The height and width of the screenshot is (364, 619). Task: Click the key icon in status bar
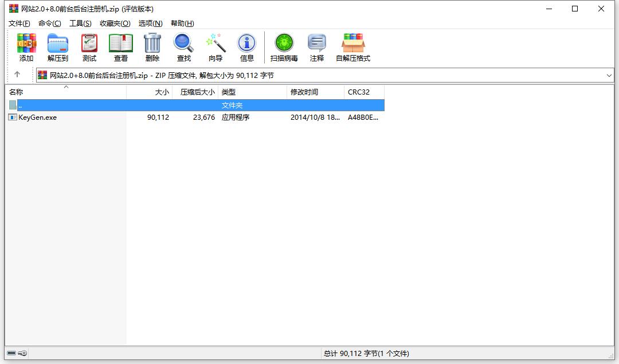pyautogui.click(x=22, y=353)
